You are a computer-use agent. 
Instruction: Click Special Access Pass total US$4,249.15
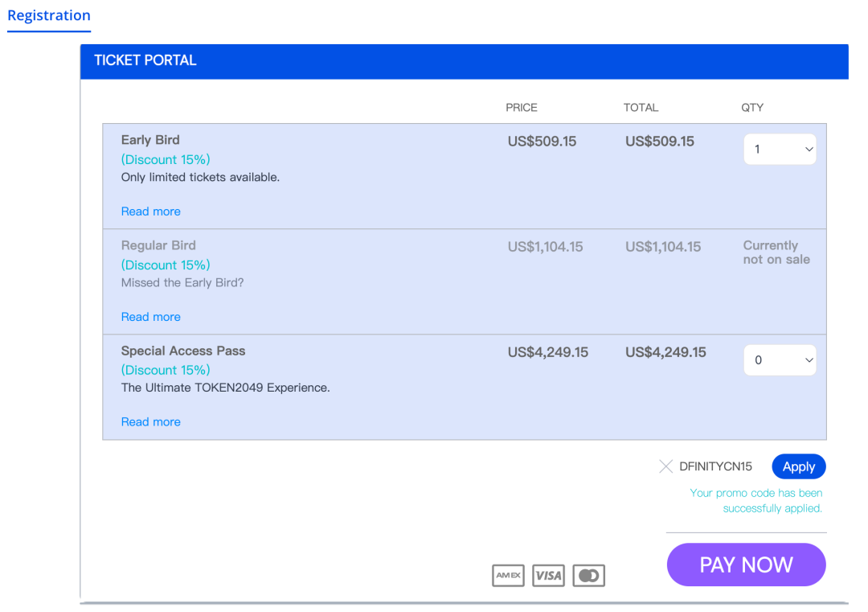[x=666, y=352]
